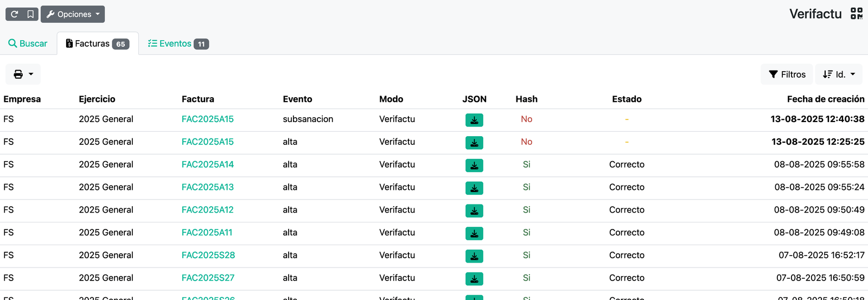Download JSON for FAC2025A14 invoice
This screenshot has height=300, width=868.
(x=474, y=165)
